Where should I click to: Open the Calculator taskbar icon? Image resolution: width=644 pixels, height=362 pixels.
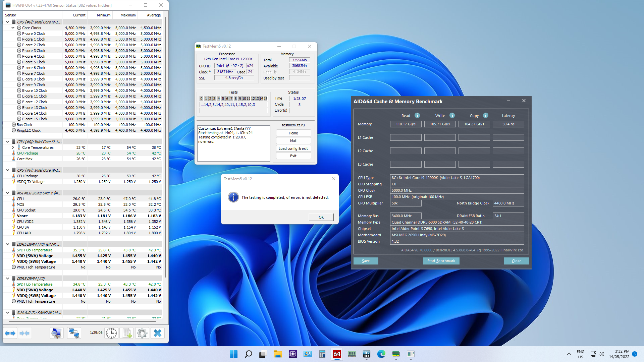pyautogui.click(x=322, y=354)
